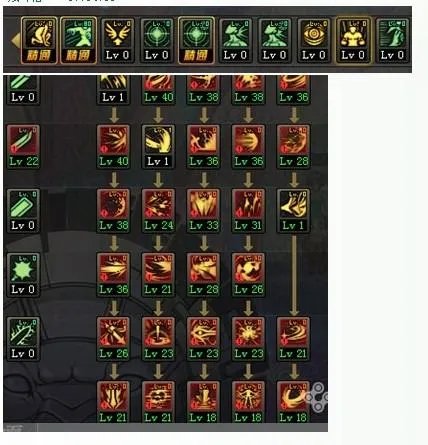Click the golden wings skill icon in top bar
Image resolution: width=428 pixels, height=445 pixels.
point(117,40)
